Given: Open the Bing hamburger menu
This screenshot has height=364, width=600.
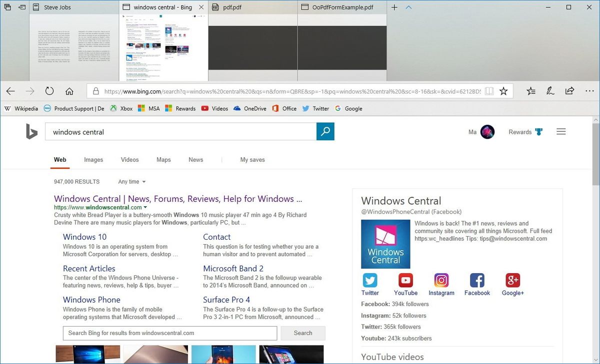Looking at the screenshot, I should (561, 131).
